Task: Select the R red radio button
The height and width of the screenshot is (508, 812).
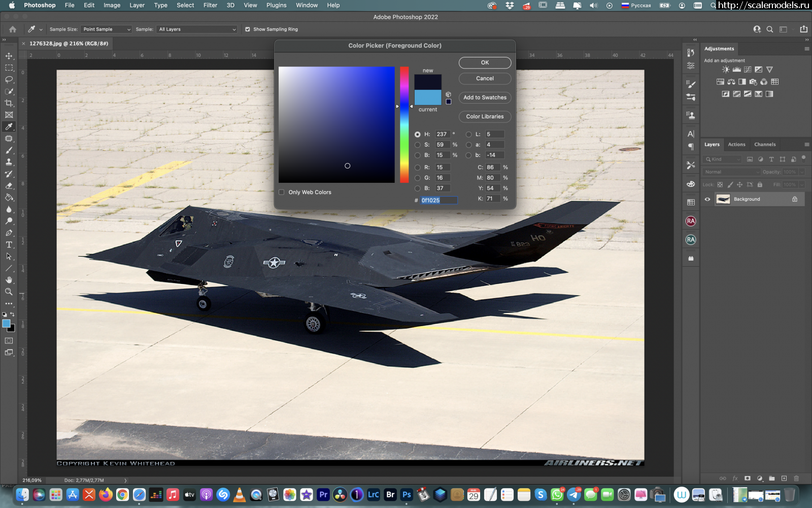Action: pyautogui.click(x=417, y=168)
